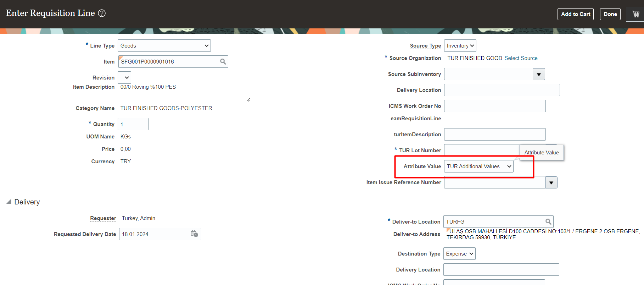The height and width of the screenshot is (285, 644).
Task: Click the Done button
Action: (610, 14)
